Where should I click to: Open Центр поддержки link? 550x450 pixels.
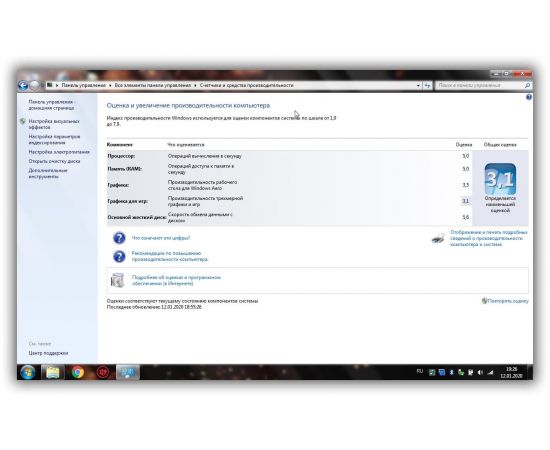(x=48, y=353)
